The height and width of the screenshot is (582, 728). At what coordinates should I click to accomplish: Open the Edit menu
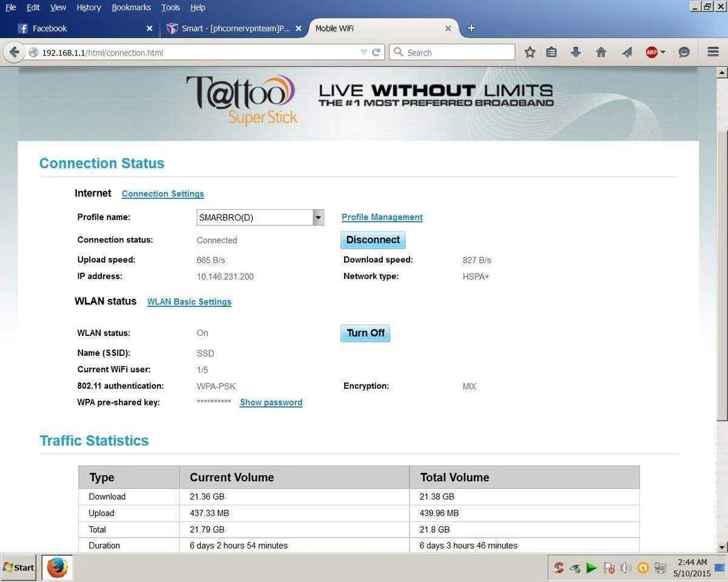coord(33,7)
